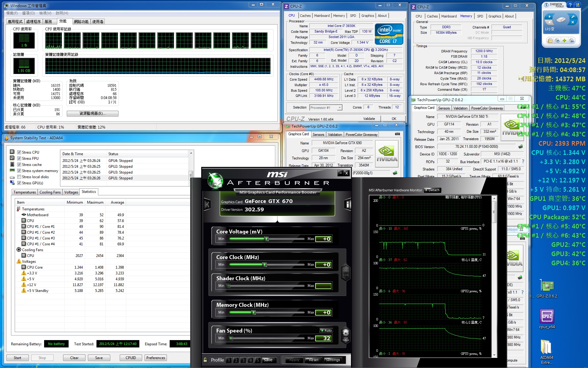Uncheck Stress GPU(s) checkbox

(x=19, y=183)
